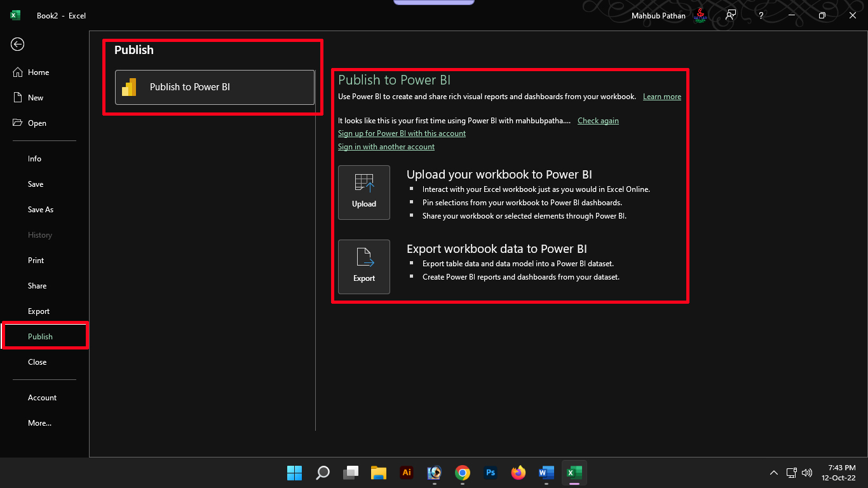Click the Help question mark icon
Viewport: 868px width, 488px height.
point(761,15)
